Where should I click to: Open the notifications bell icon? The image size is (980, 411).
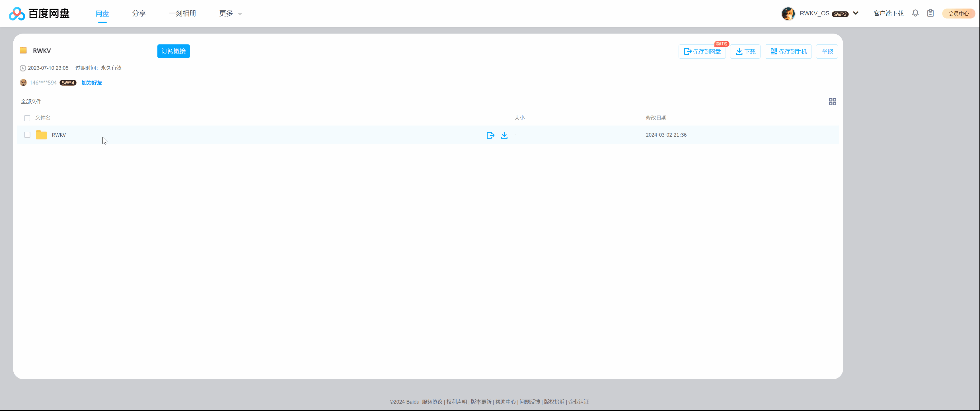click(x=915, y=13)
